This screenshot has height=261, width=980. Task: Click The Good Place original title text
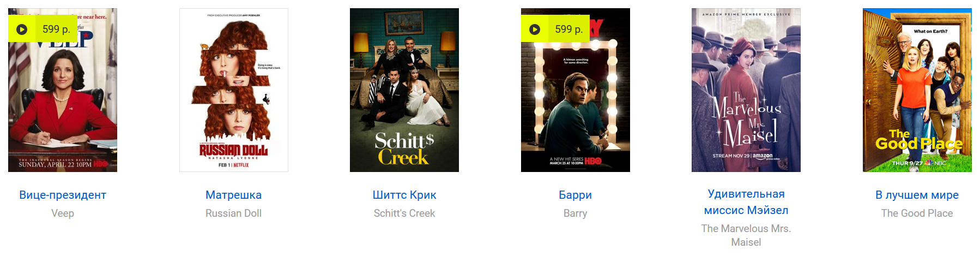[917, 213]
